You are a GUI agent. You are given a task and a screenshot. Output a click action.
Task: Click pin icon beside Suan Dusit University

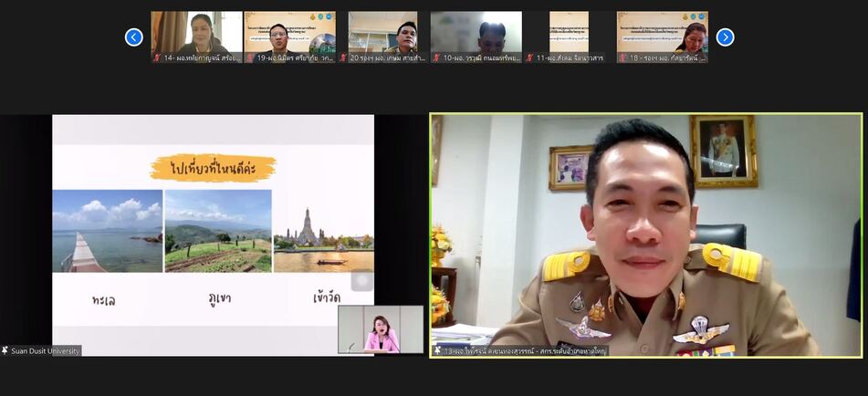coord(5,350)
